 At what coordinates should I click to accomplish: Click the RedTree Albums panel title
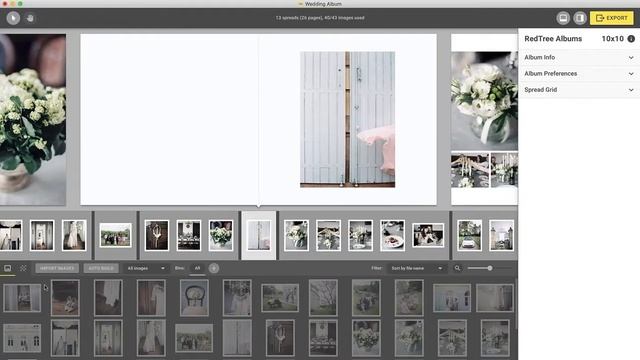(553, 39)
